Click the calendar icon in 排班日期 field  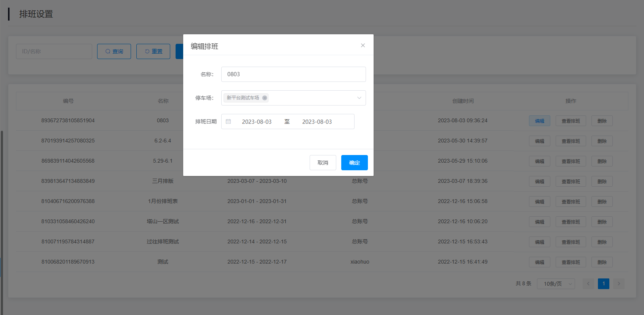pos(229,122)
